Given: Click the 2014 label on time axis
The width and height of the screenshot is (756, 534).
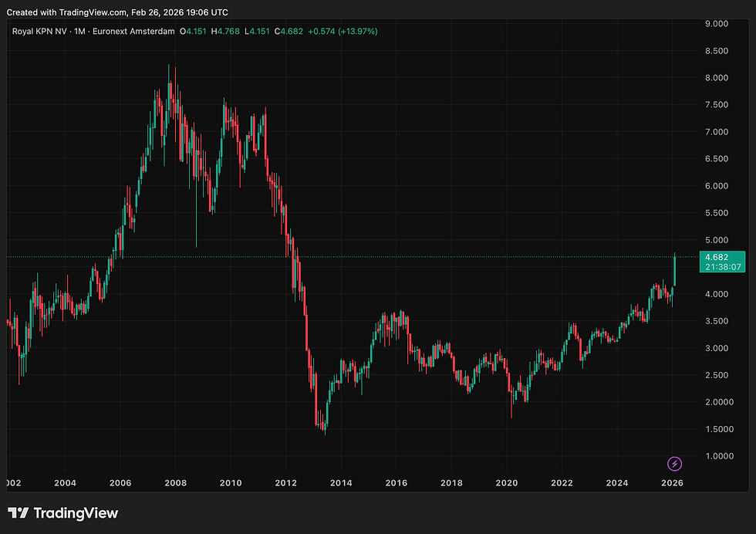Looking at the screenshot, I should click(341, 483).
